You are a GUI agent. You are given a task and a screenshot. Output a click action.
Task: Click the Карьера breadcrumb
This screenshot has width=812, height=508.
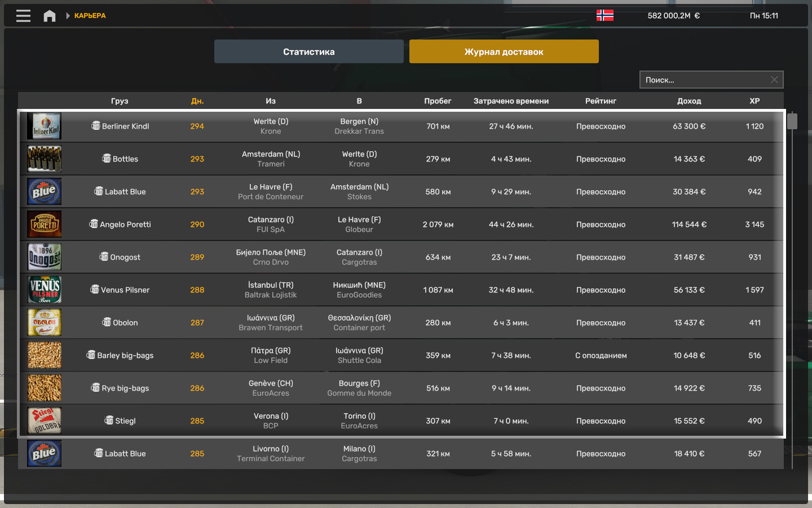coord(90,16)
